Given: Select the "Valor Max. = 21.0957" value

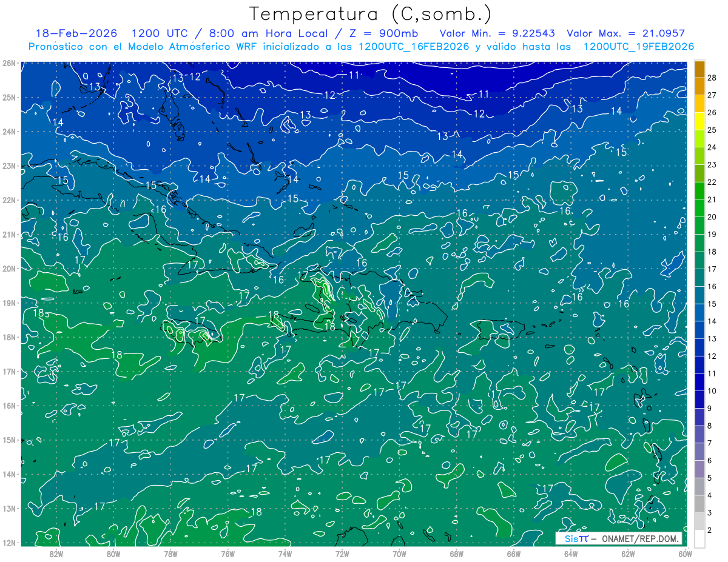Looking at the screenshot, I should coord(625,33).
